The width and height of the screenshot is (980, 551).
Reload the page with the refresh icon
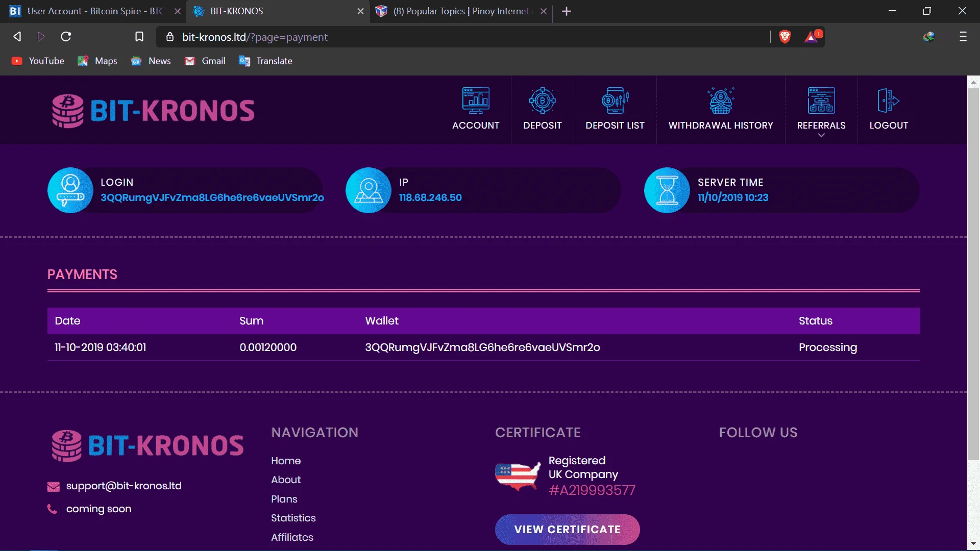pos(66,37)
